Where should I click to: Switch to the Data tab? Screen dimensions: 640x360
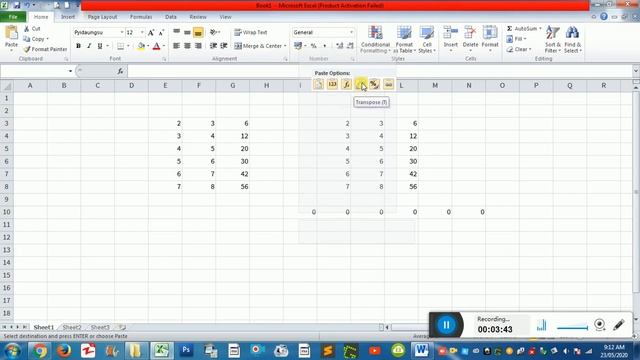[171, 17]
